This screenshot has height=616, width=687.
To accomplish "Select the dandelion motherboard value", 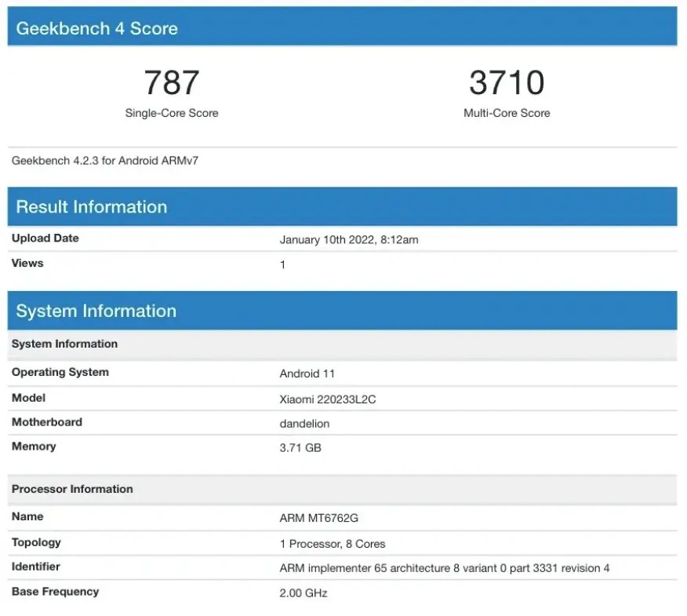I will pyautogui.click(x=304, y=424).
